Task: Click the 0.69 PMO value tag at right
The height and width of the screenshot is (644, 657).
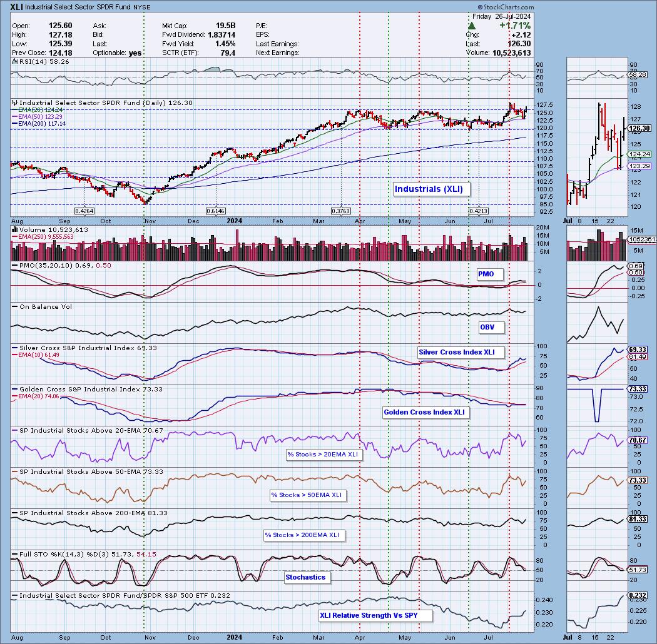Action: 636,266
